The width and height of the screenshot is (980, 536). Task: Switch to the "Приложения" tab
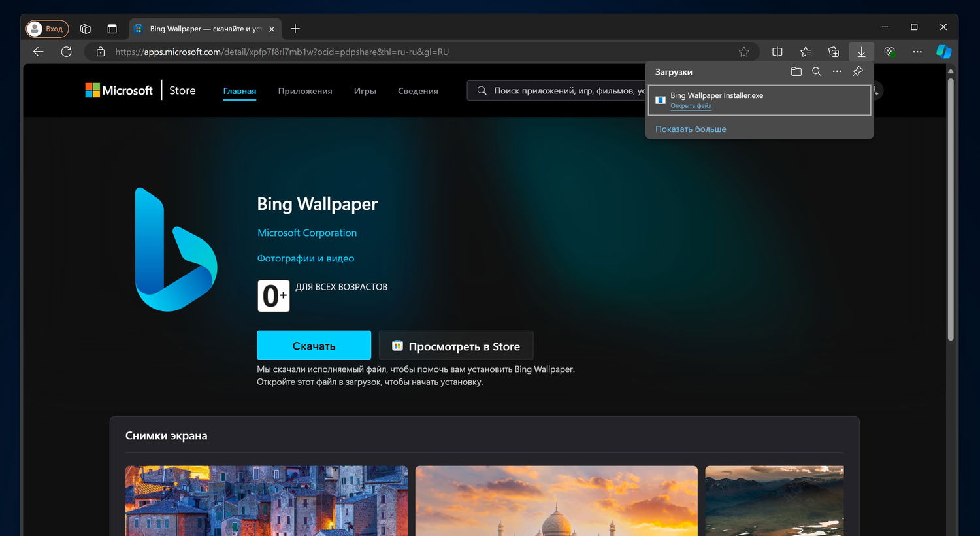(x=305, y=92)
